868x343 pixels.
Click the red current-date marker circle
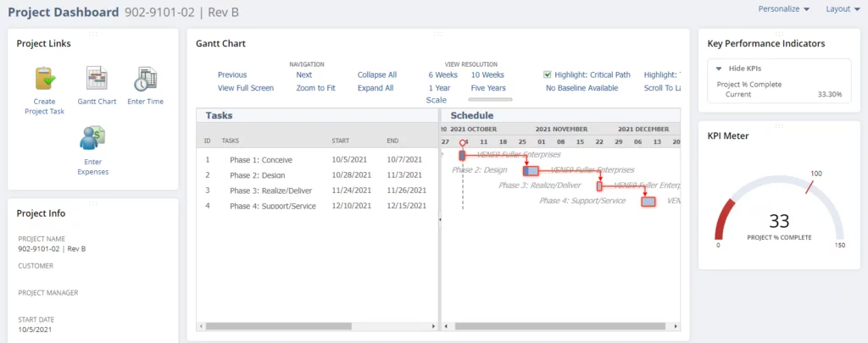click(x=463, y=142)
